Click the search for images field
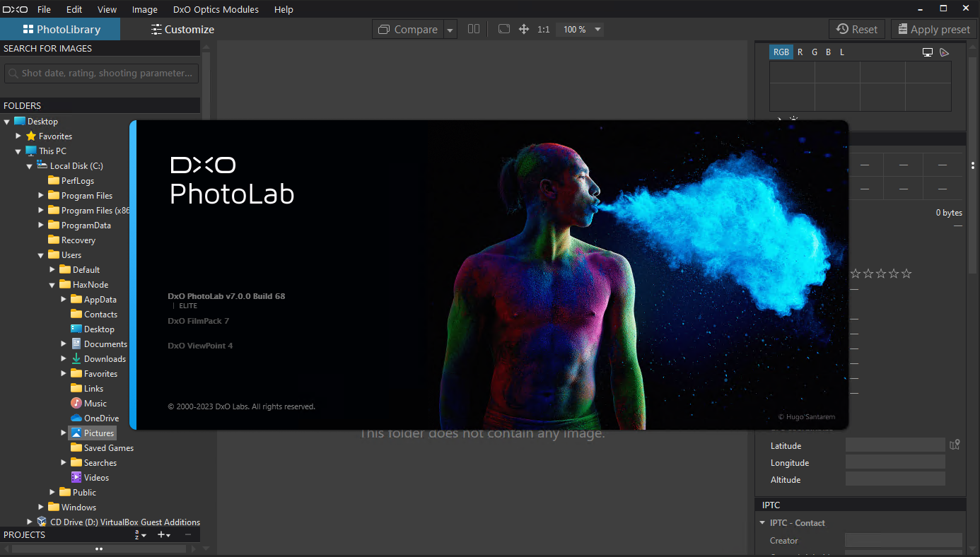The image size is (980, 557). [x=101, y=73]
